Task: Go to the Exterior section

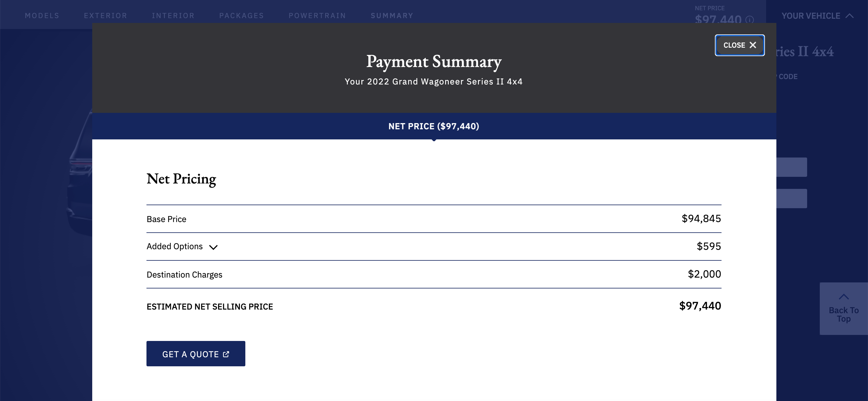Action: point(105,15)
